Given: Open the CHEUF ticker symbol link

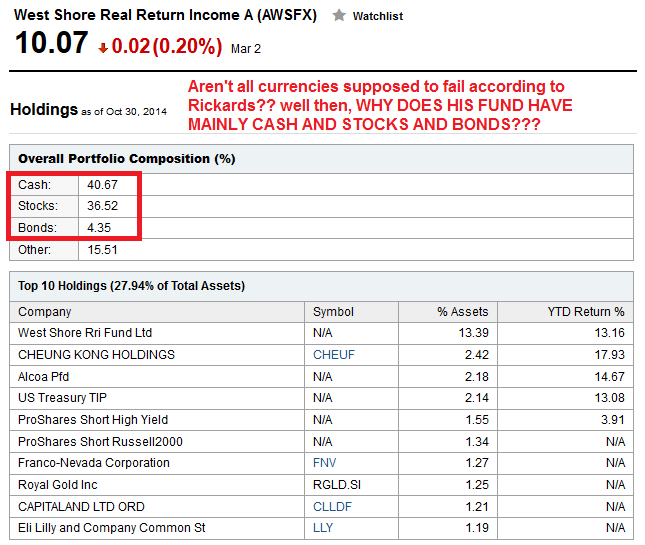Looking at the screenshot, I should (334, 355).
